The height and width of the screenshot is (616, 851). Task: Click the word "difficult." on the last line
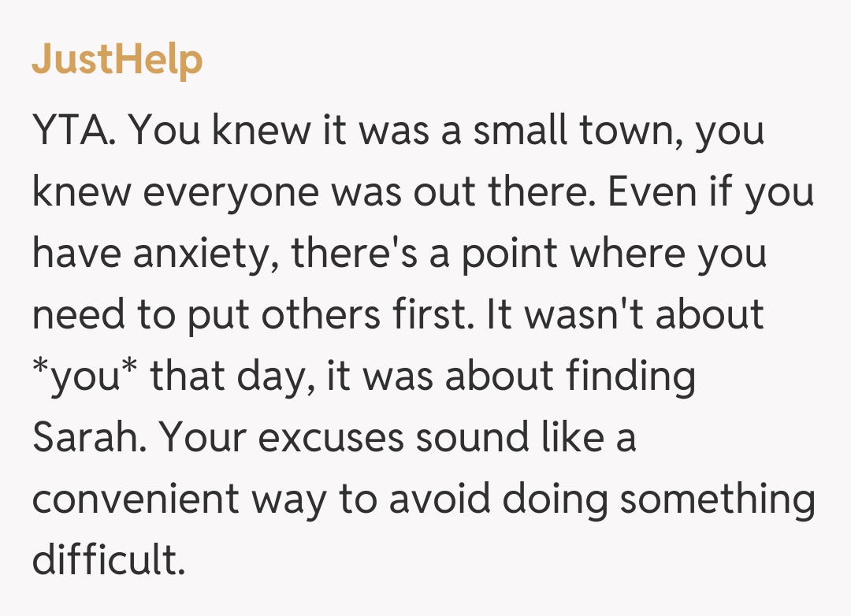click(108, 562)
